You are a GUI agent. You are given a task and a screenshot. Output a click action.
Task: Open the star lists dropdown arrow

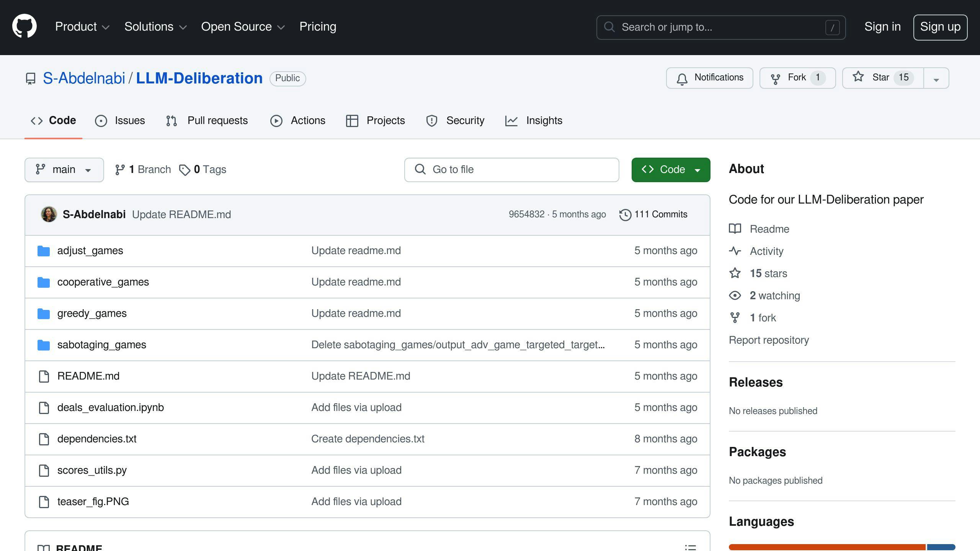click(936, 78)
